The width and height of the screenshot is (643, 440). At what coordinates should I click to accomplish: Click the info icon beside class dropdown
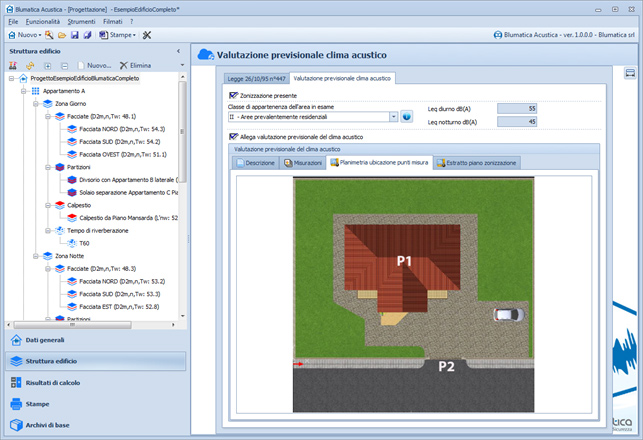pos(407,117)
